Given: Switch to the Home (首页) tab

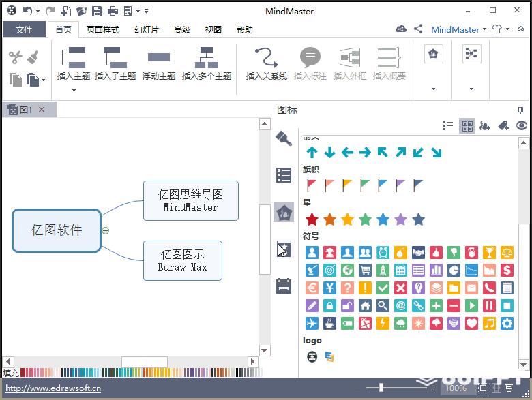Looking at the screenshot, I should click(x=63, y=29).
